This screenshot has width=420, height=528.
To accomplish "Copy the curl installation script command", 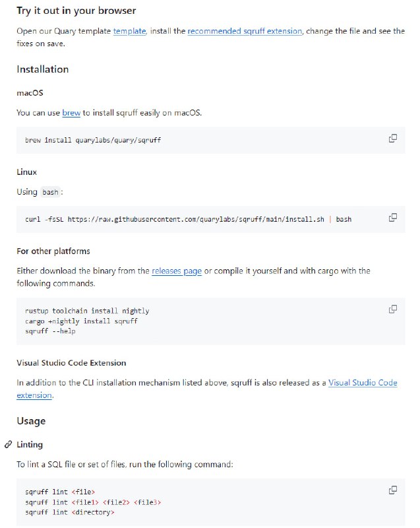I will 393,218.
